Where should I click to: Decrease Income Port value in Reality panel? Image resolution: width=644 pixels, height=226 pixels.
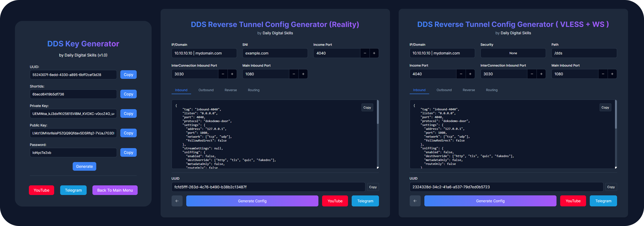click(365, 53)
